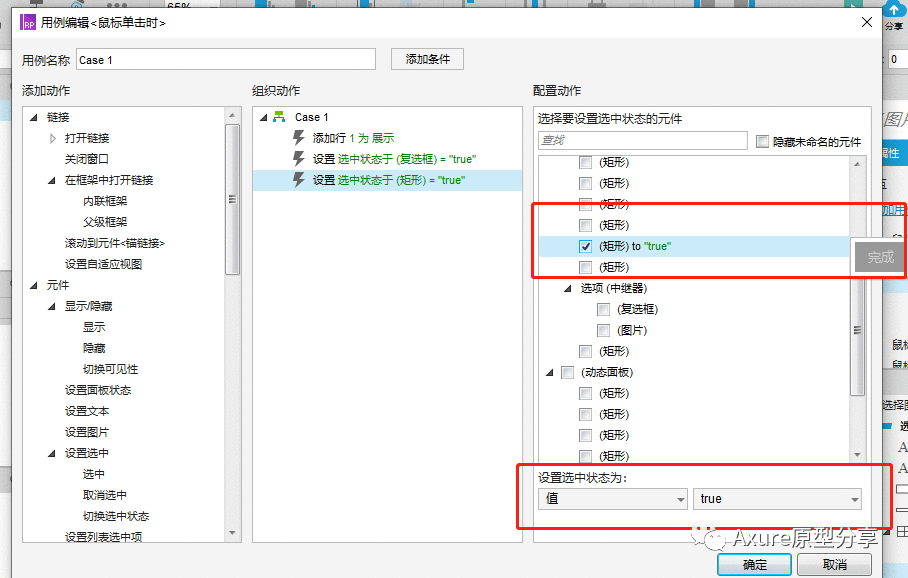Collapse the 链接 action group

[x=34, y=118]
